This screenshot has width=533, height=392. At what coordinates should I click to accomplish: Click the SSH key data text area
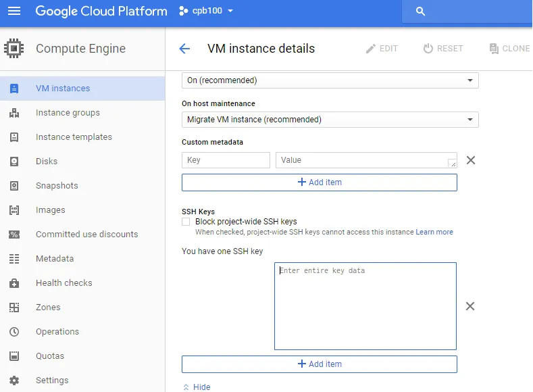click(x=365, y=306)
